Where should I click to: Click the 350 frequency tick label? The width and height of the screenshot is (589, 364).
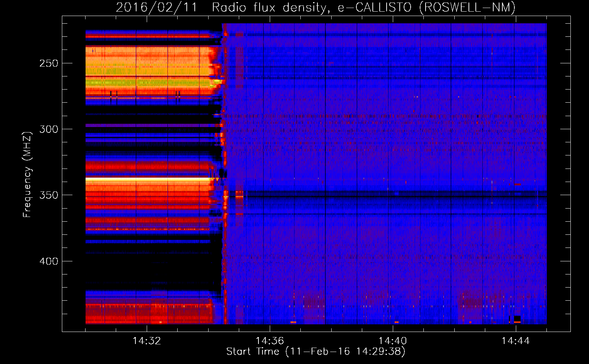coord(49,195)
